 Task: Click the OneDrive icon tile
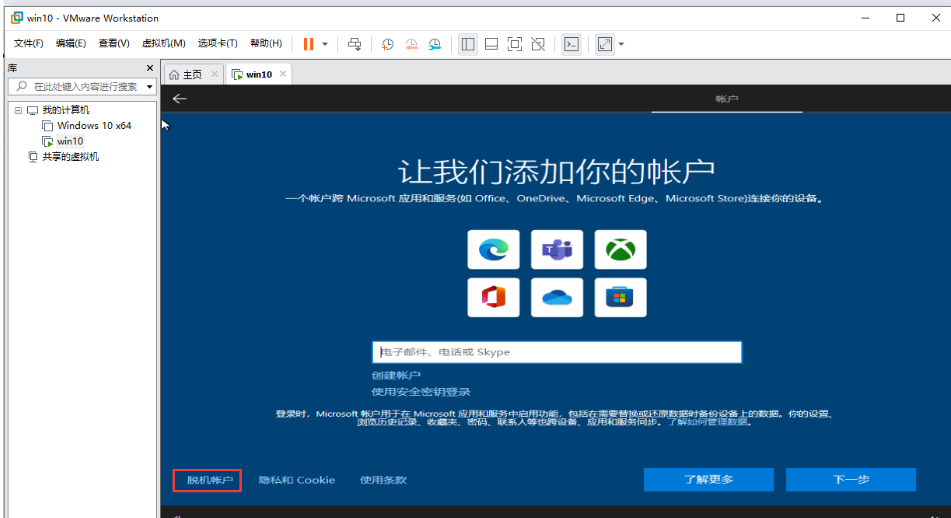[x=557, y=297]
